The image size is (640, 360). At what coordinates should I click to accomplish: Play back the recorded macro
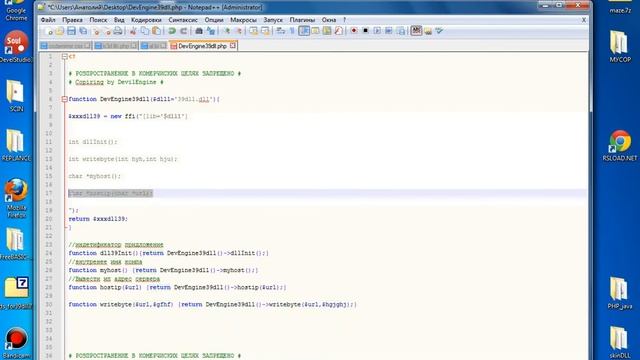pos(377,31)
